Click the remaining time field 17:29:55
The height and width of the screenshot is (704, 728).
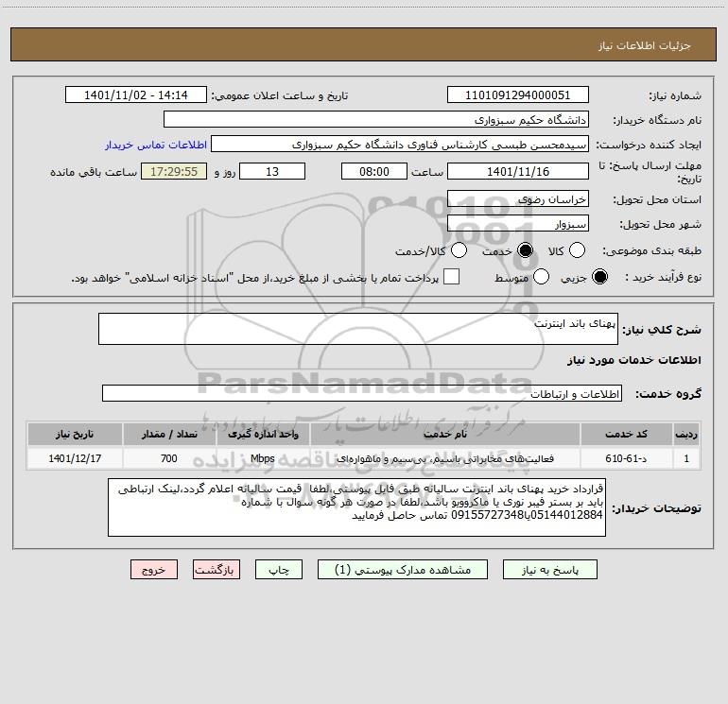coord(174,171)
